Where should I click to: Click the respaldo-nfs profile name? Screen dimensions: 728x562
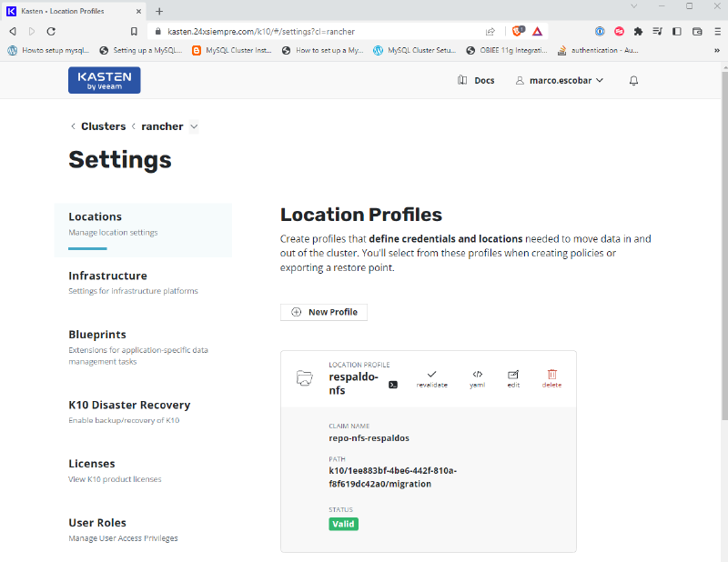click(353, 384)
